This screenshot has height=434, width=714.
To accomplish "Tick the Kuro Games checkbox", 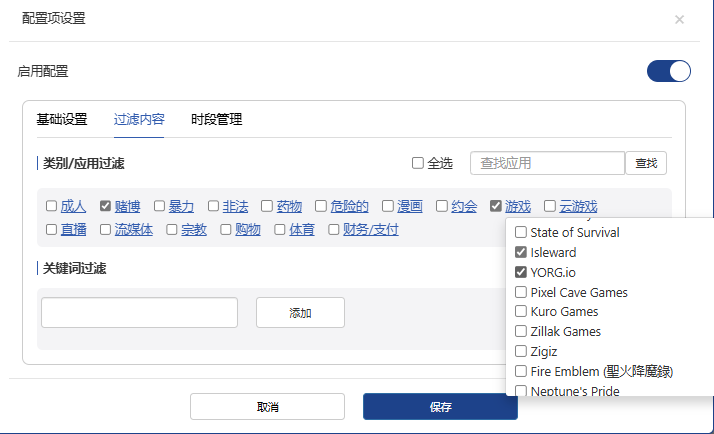I will (520, 312).
